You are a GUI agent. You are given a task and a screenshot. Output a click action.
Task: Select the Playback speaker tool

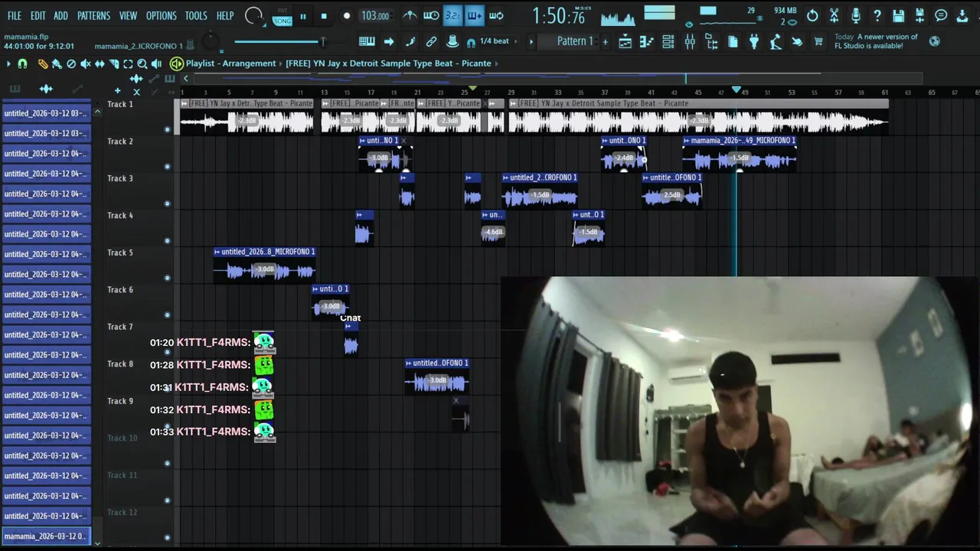coord(156,64)
